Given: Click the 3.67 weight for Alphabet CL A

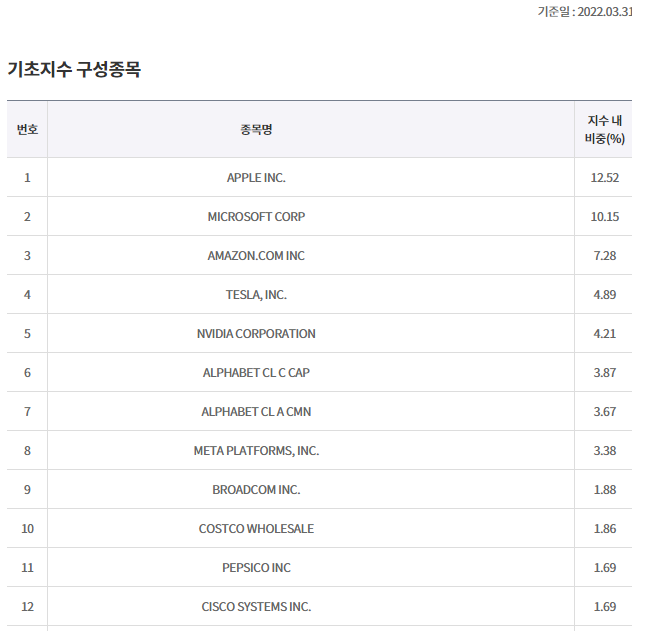Looking at the screenshot, I should 605,412.
